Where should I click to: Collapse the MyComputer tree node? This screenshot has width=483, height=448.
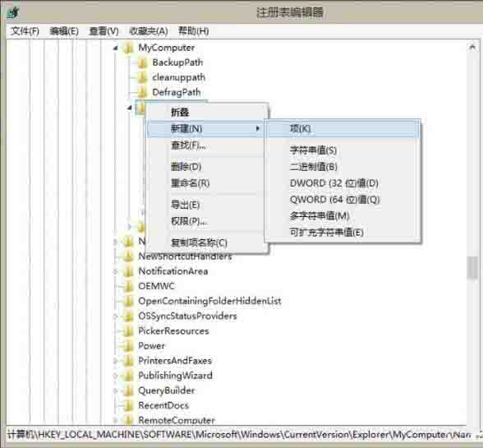click(115, 48)
